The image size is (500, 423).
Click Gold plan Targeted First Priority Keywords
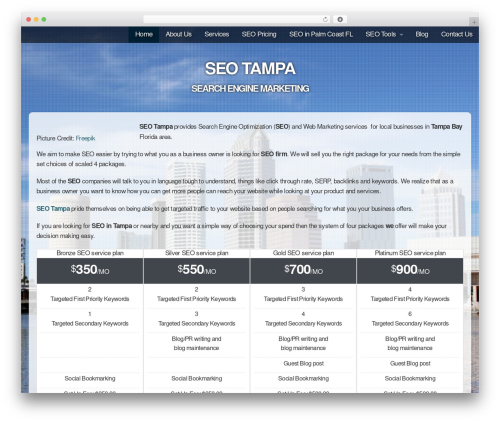(303, 299)
